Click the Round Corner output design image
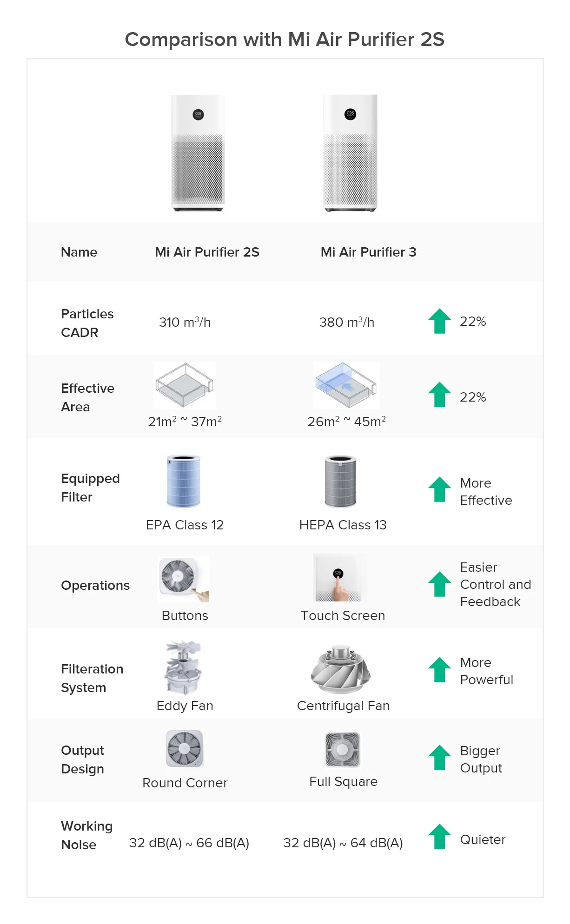This screenshot has width=570, height=924. coord(185,749)
